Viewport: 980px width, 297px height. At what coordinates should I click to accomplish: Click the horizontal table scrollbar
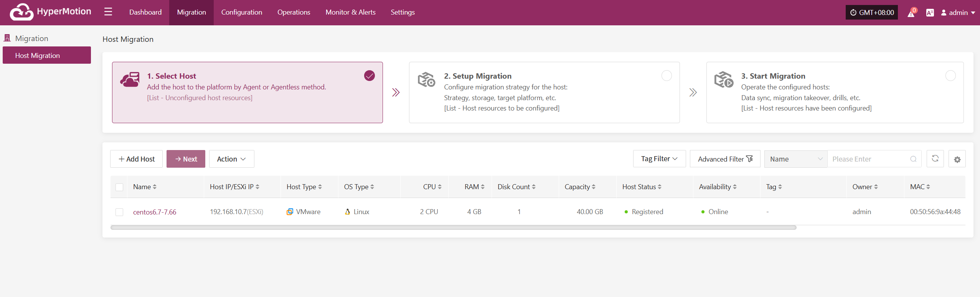453,228
